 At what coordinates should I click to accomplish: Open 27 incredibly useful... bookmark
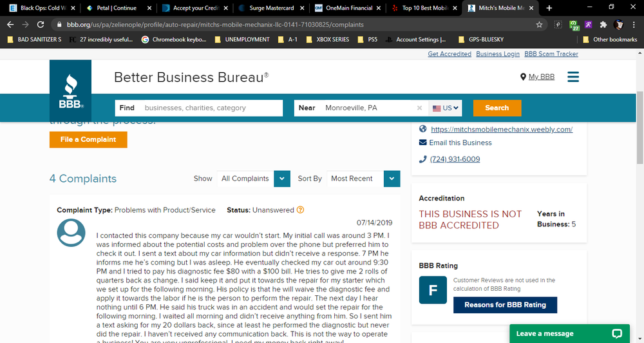pyautogui.click(x=101, y=39)
